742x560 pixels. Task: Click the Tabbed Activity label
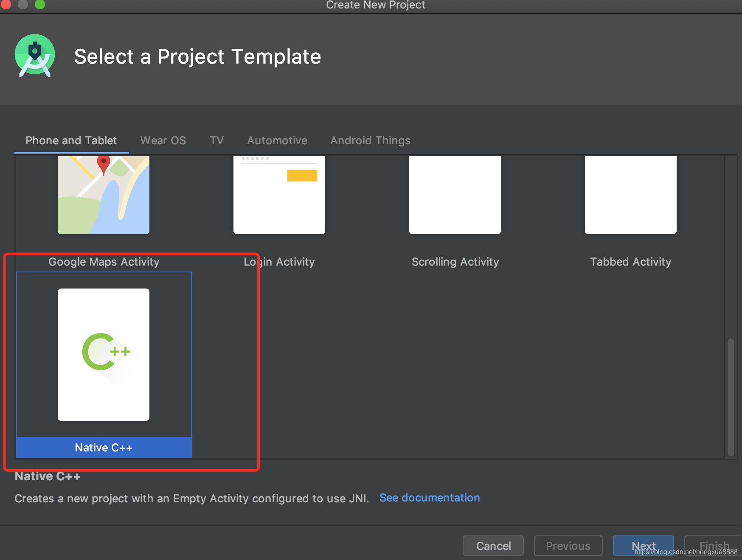[631, 262]
